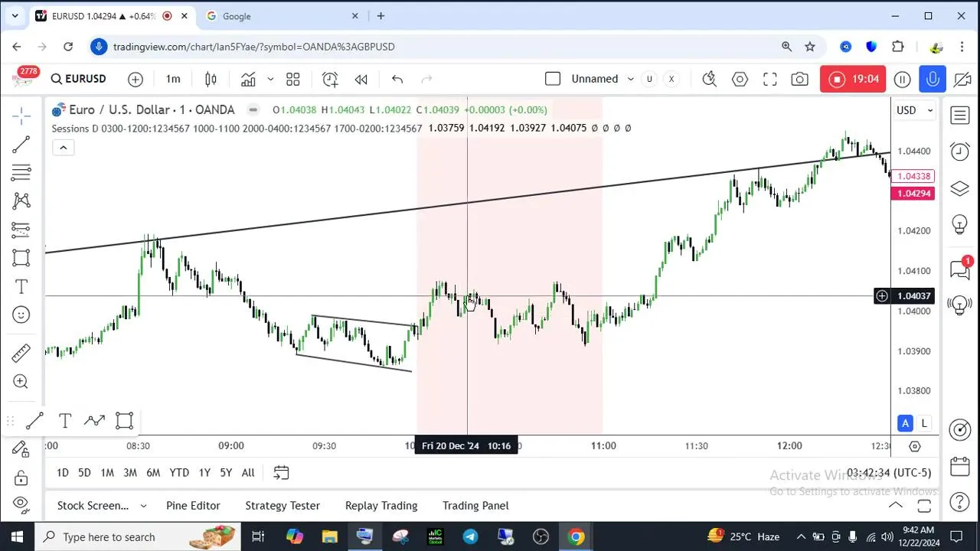Image resolution: width=980 pixels, height=551 pixels.
Task: Toggle the camera off icon
Action: coord(962,79)
